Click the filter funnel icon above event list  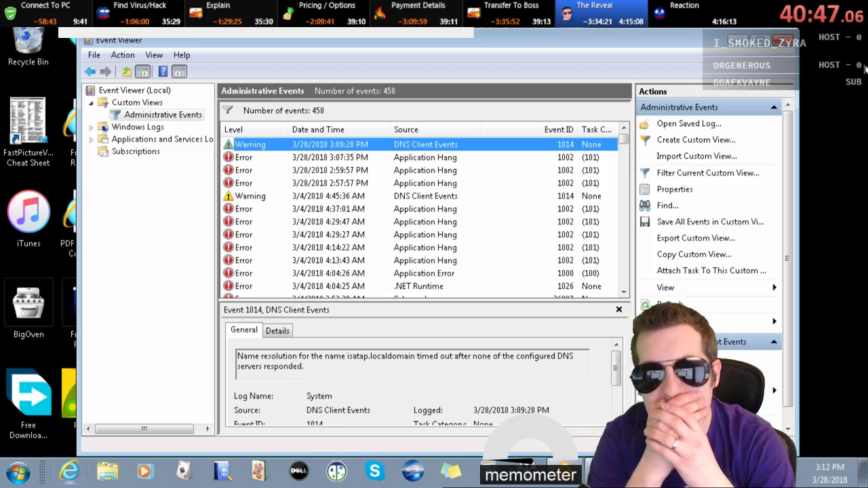coord(228,110)
